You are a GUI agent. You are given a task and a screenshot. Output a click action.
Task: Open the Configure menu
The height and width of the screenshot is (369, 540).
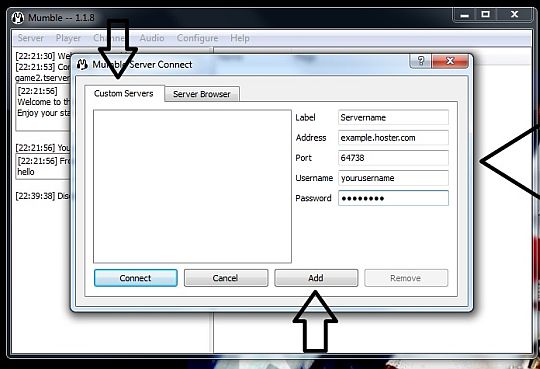pos(197,38)
